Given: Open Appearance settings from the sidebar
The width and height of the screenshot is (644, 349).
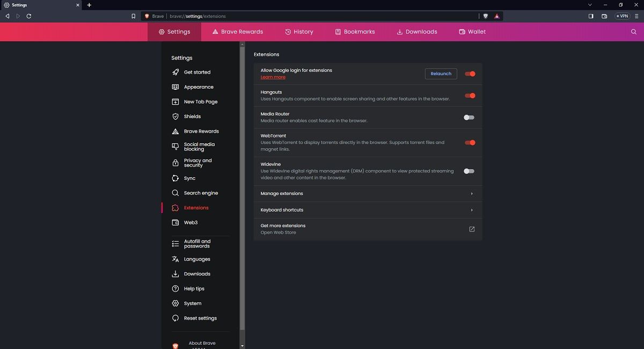Looking at the screenshot, I should click(199, 86).
